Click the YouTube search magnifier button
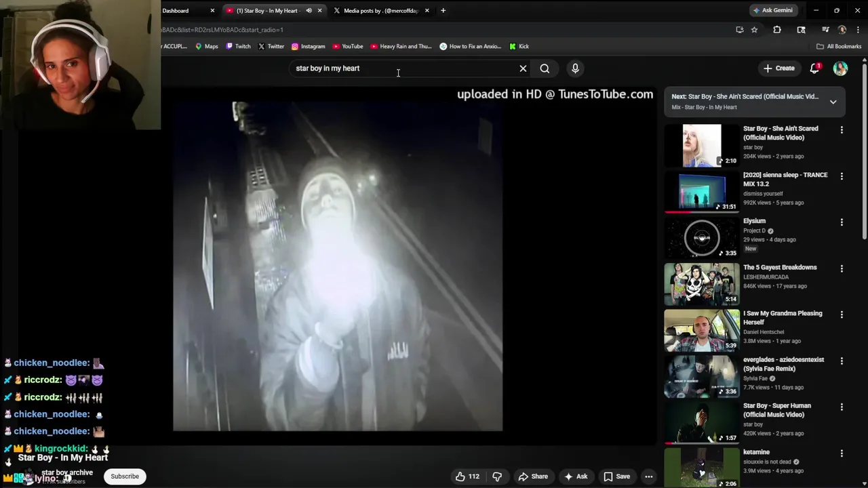Viewport: 868px width, 488px height. pos(545,68)
